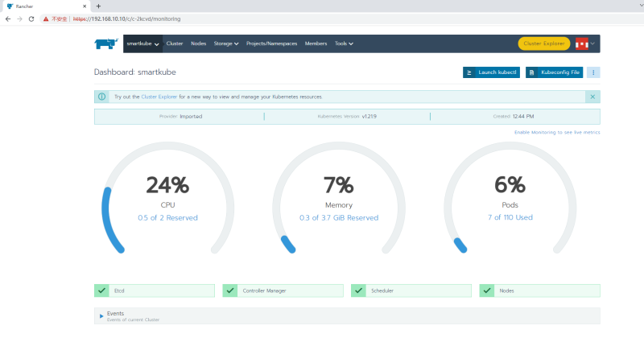644x338 pixels.
Task: Open the Members page
Action: pos(316,43)
